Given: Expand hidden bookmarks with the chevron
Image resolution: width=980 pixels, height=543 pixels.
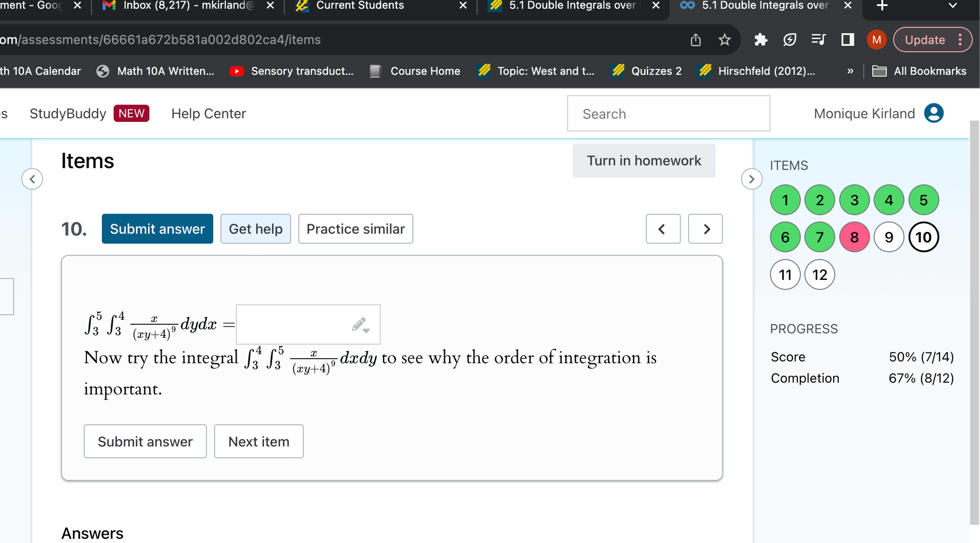Looking at the screenshot, I should [850, 71].
